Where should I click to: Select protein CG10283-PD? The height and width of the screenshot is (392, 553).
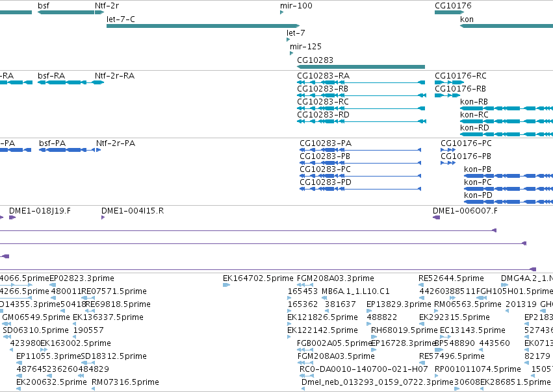tap(326, 182)
